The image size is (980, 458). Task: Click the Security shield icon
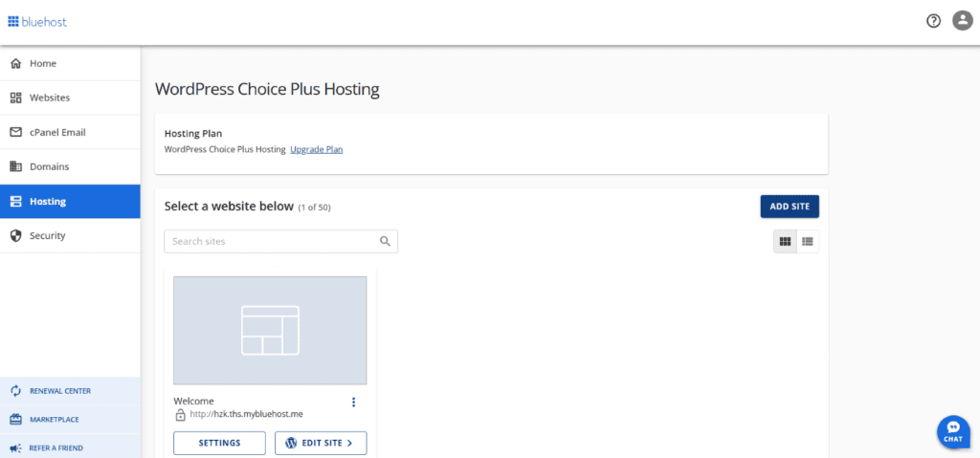[16, 235]
